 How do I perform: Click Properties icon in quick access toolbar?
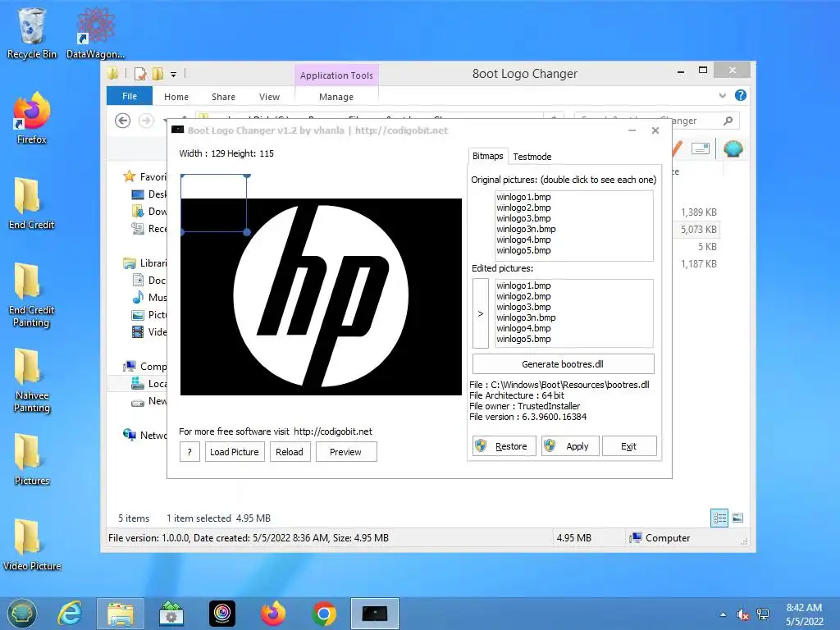[140, 74]
